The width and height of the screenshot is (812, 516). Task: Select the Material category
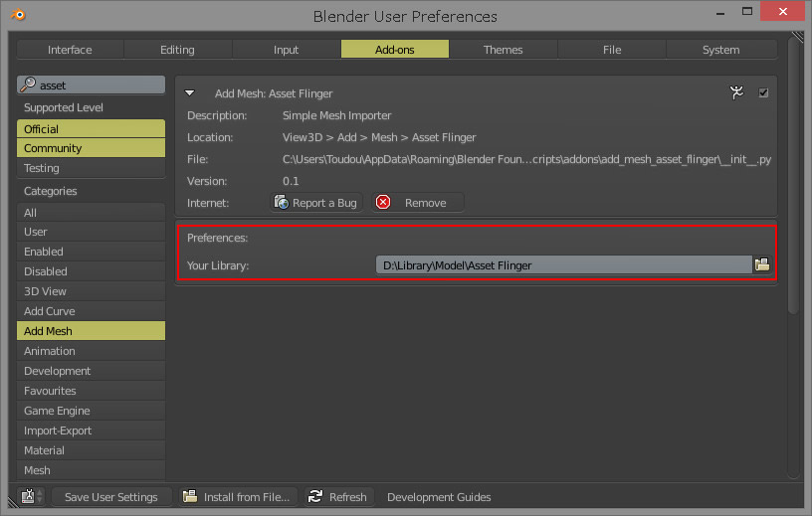(92, 450)
